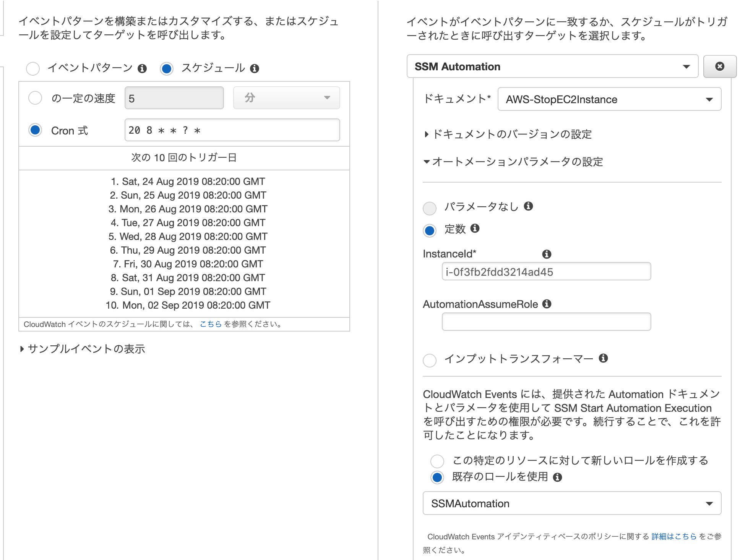Select インプットトランスフォーマー radio button
Viewport: 740px width, 560px height.
coord(430,360)
